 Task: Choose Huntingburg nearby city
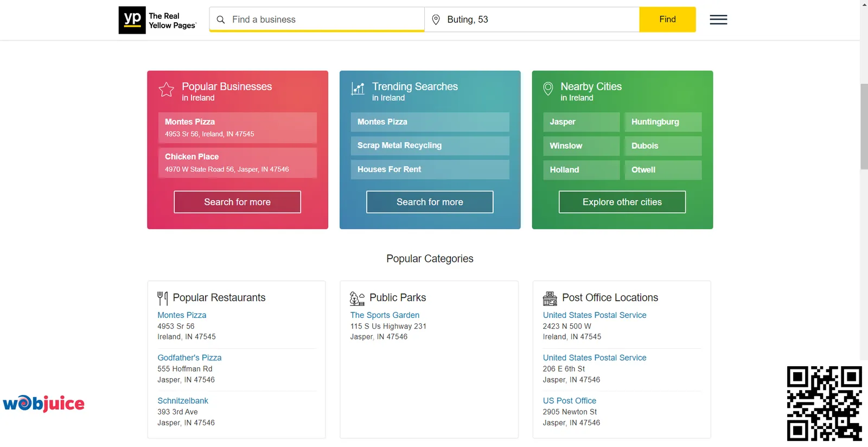coord(663,122)
